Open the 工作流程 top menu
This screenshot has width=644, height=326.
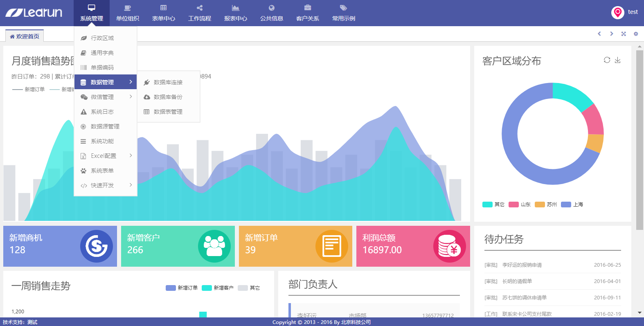point(200,13)
